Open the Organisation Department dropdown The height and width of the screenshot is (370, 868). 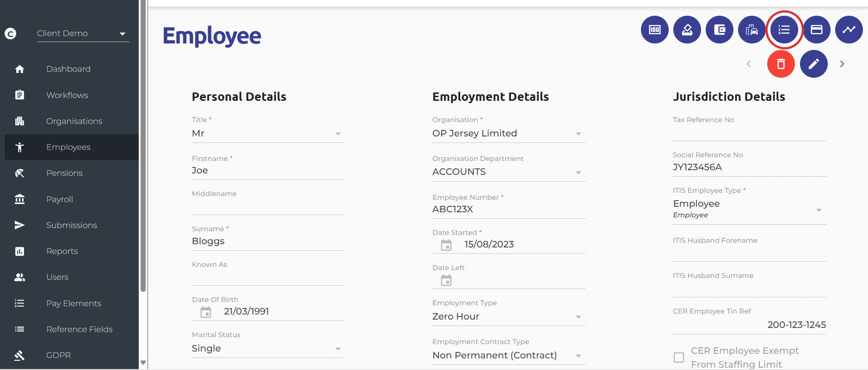509,172
